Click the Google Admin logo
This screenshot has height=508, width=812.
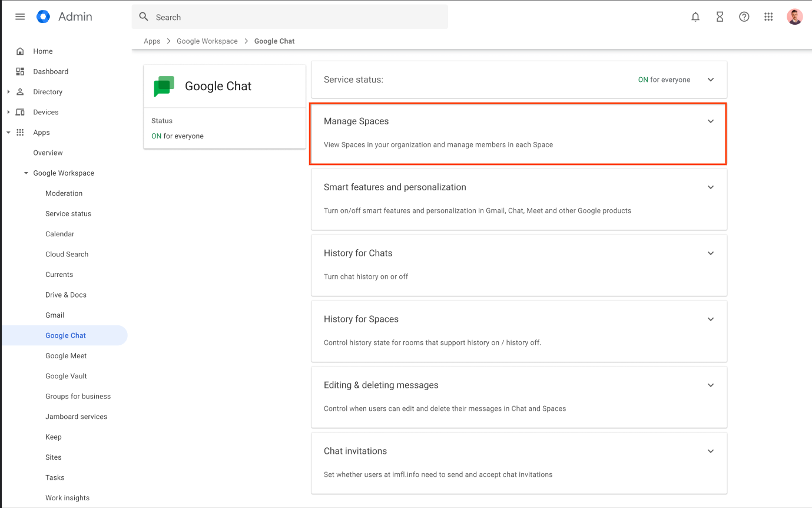point(43,17)
